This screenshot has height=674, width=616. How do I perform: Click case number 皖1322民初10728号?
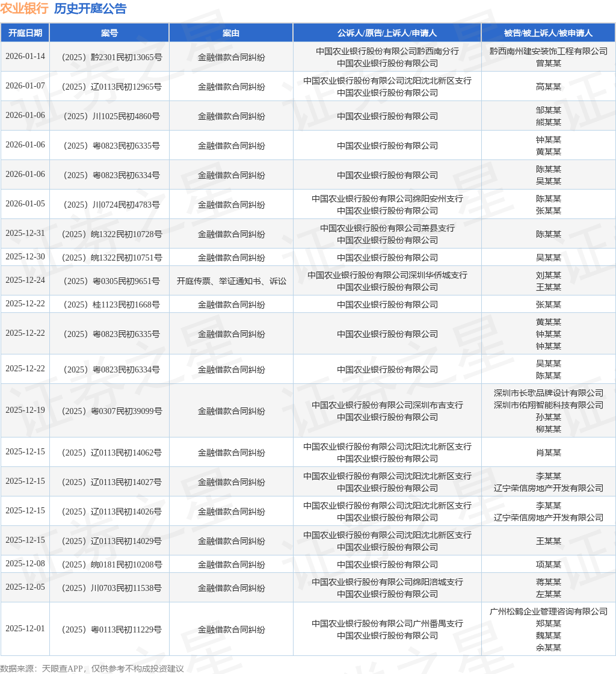coord(112,234)
